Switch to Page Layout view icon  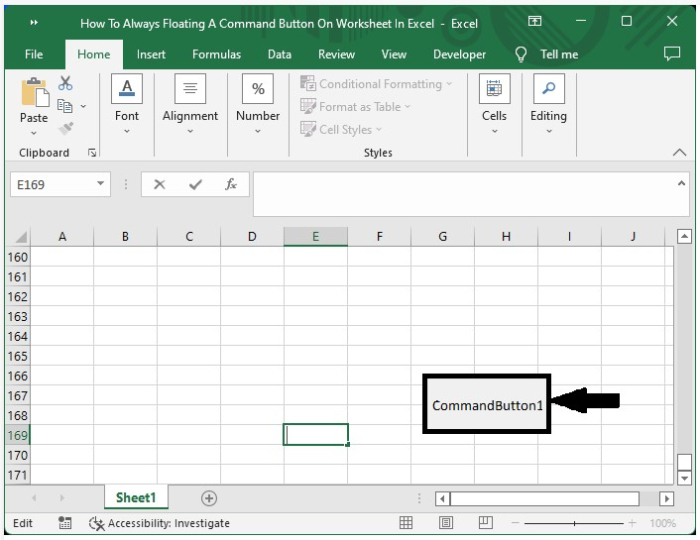446,523
